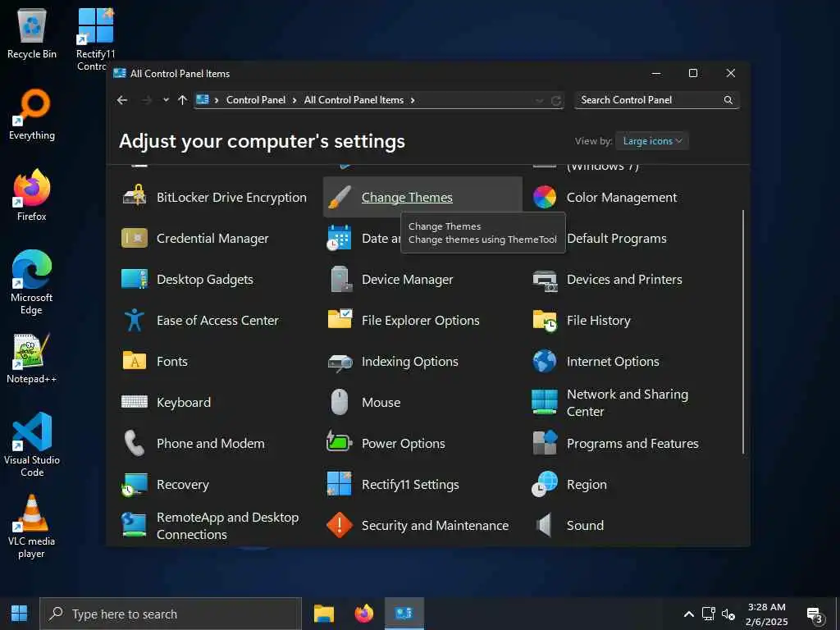Select the Recycle Bin desktop icon
Image resolution: width=840 pixels, height=630 pixels.
click(32, 33)
